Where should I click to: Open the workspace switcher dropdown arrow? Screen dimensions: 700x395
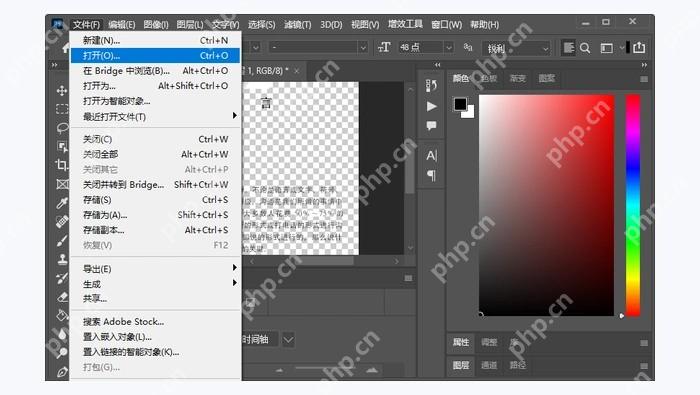(x=621, y=47)
